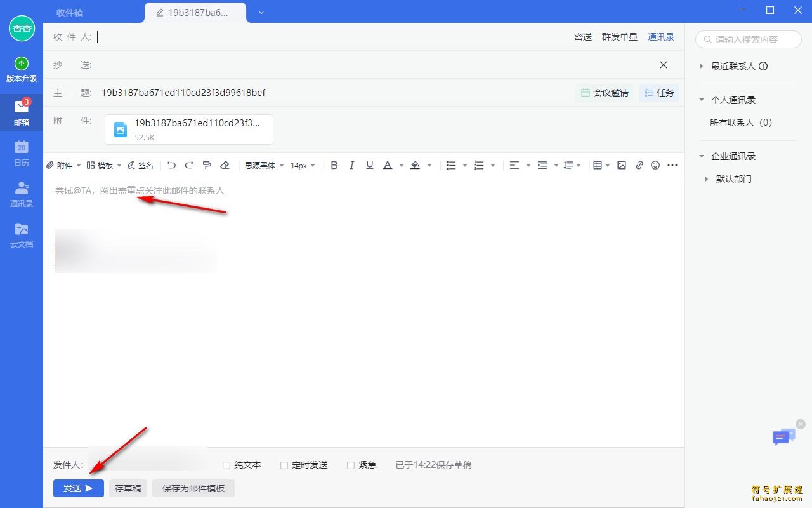Screen dimensions: 812x508
Task: Open the 云文档 cloud documents in sidebar
Action: click(x=22, y=234)
